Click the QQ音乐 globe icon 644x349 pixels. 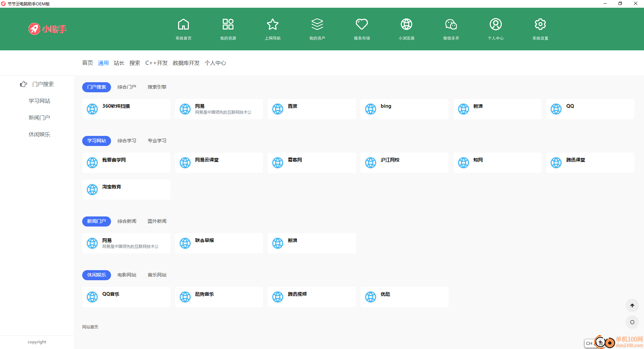pos(92,297)
